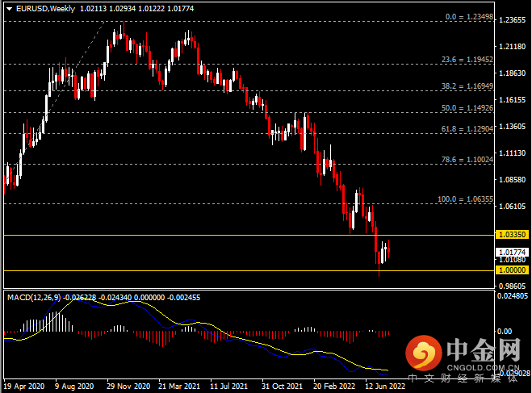Click the 12 Jun 2022 date label

tap(385, 387)
